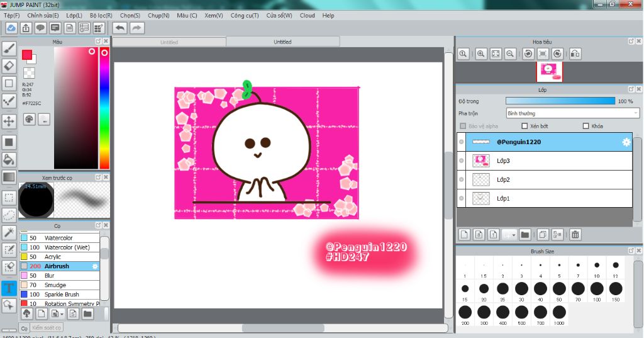Open the Pha trộn blend mode dropdown

point(572,113)
